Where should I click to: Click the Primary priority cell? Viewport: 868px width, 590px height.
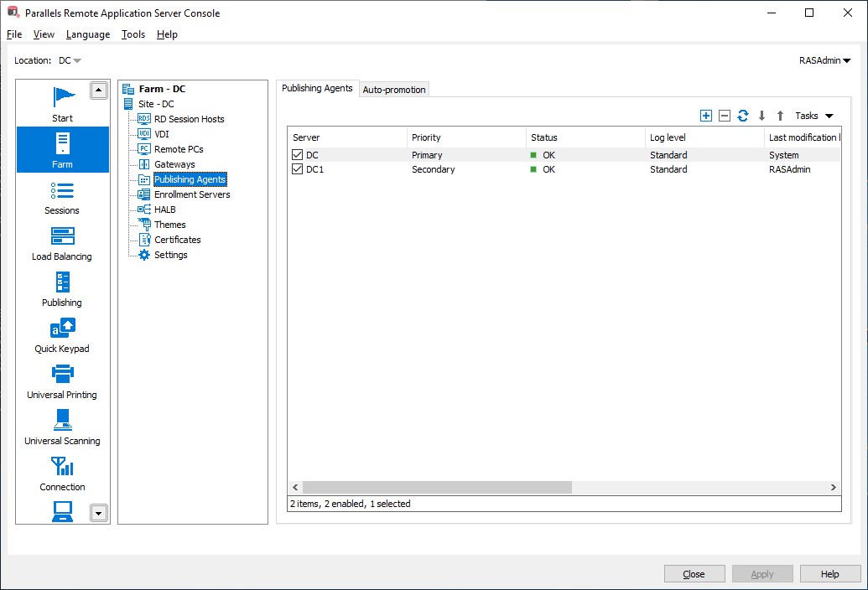pos(427,155)
